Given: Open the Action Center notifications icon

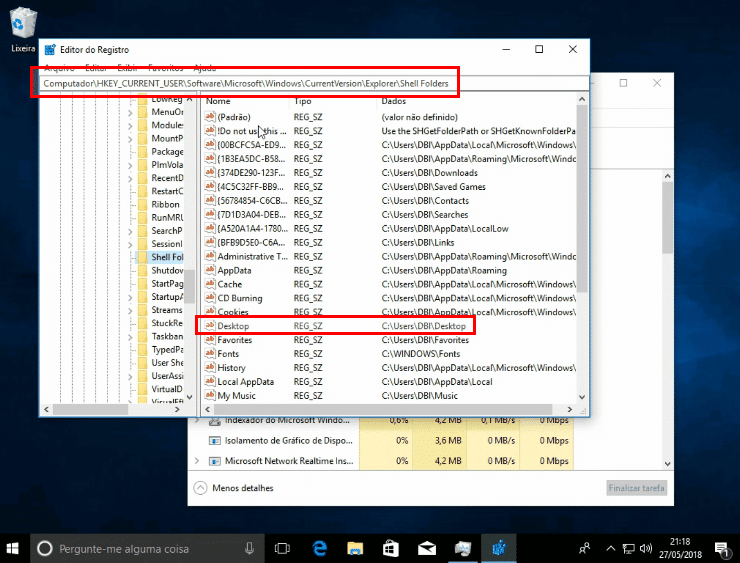Looking at the screenshot, I should [722, 548].
